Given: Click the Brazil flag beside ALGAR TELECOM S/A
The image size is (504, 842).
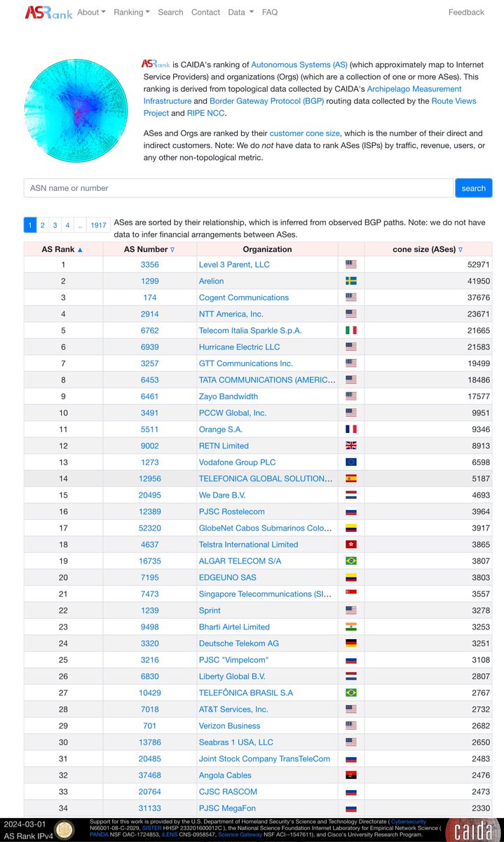Looking at the screenshot, I should [351, 561].
